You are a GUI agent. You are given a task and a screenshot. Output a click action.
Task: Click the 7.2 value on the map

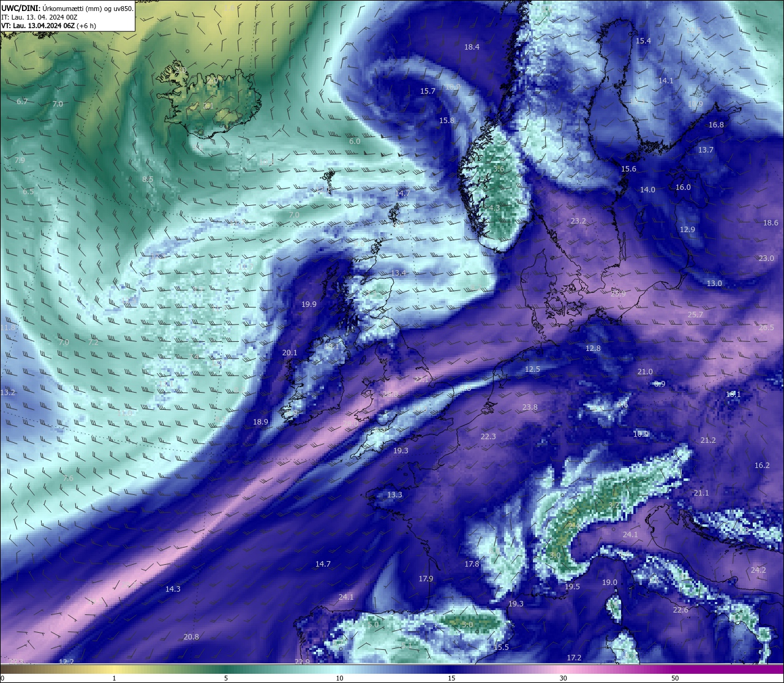[x=93, y=343]
